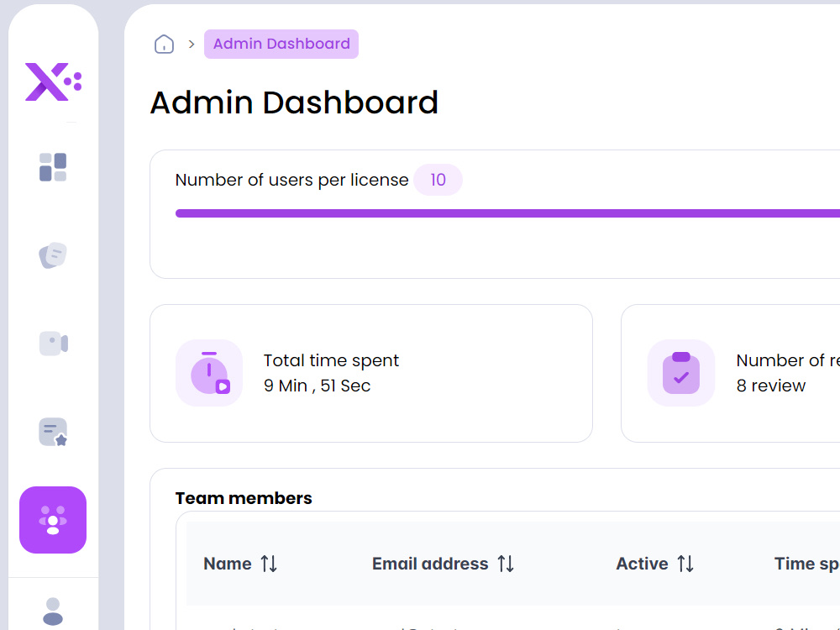This screenshot has height=630, width=840.
Task: Go to home via breadcrumb house icon
Action: (x=164, y=44)
